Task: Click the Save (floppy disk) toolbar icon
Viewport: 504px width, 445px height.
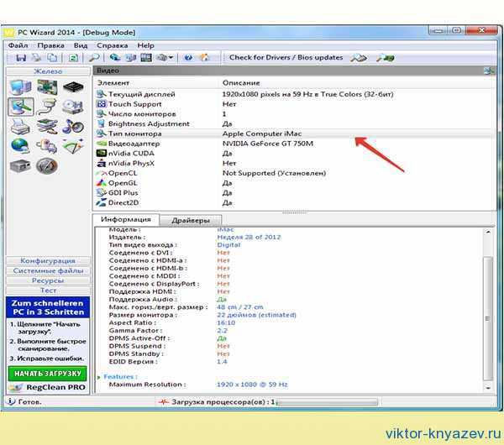Action: 21,58
